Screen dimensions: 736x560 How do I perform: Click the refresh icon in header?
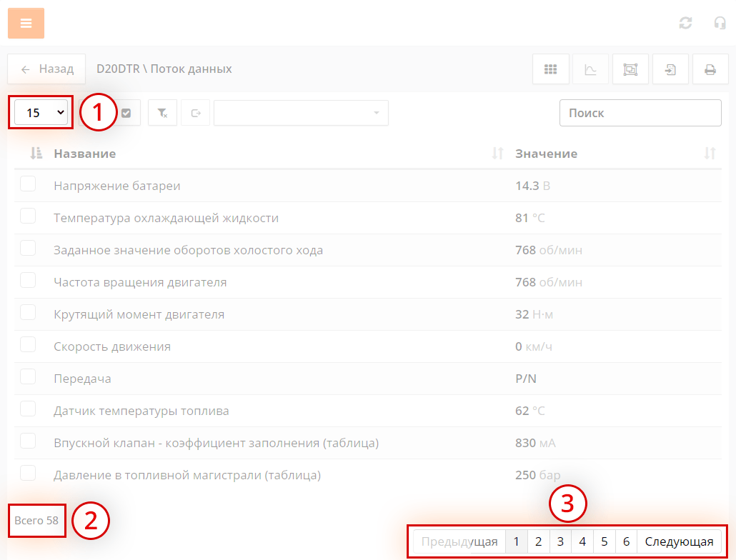(x=685, y=23)
